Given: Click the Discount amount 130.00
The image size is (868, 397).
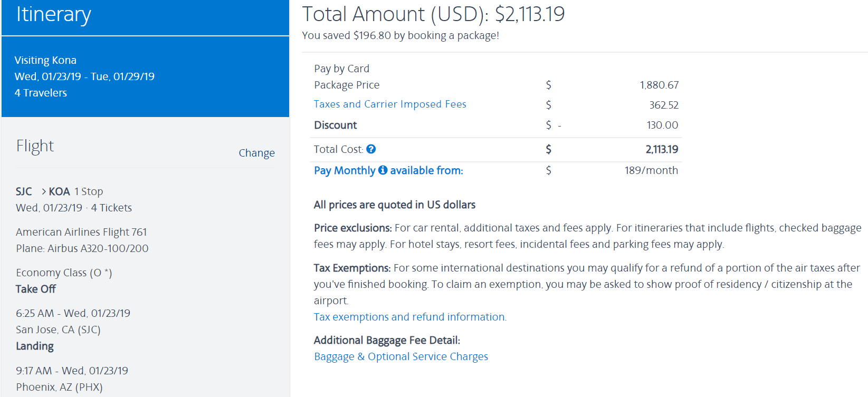Looking at the screenshot, I should click(662, 125).
